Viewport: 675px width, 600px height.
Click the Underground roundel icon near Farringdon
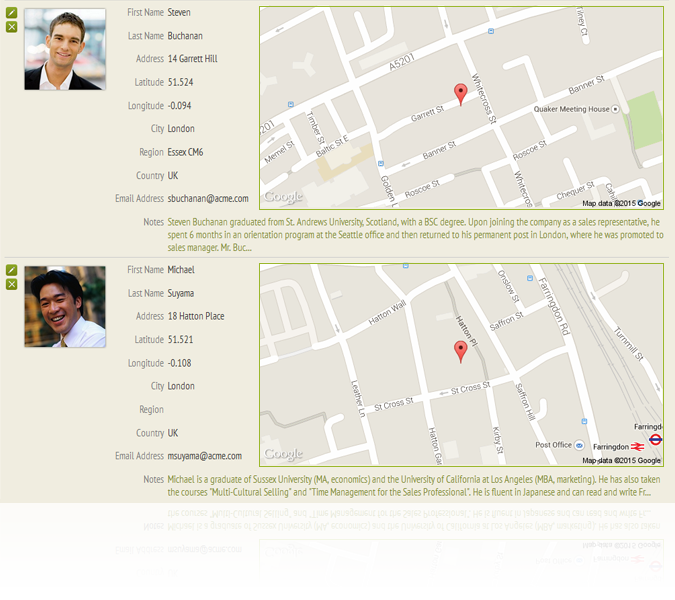(656, 439)
